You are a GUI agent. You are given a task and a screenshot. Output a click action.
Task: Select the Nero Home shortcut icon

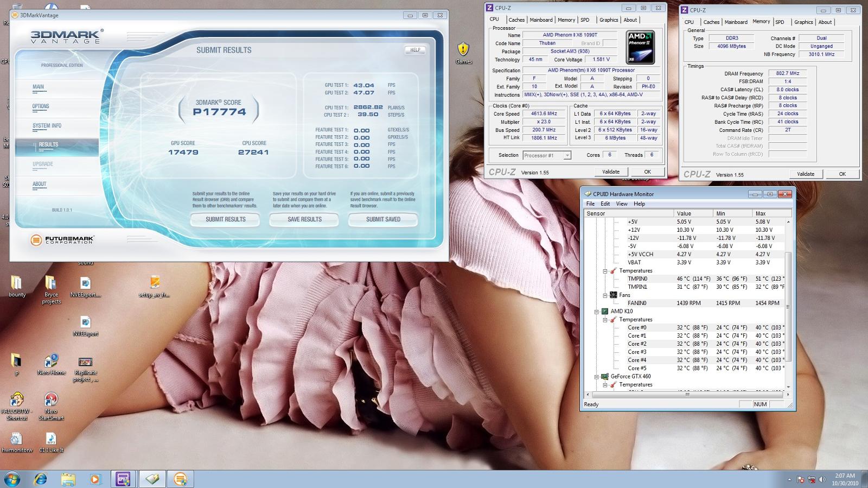(51, 364)
